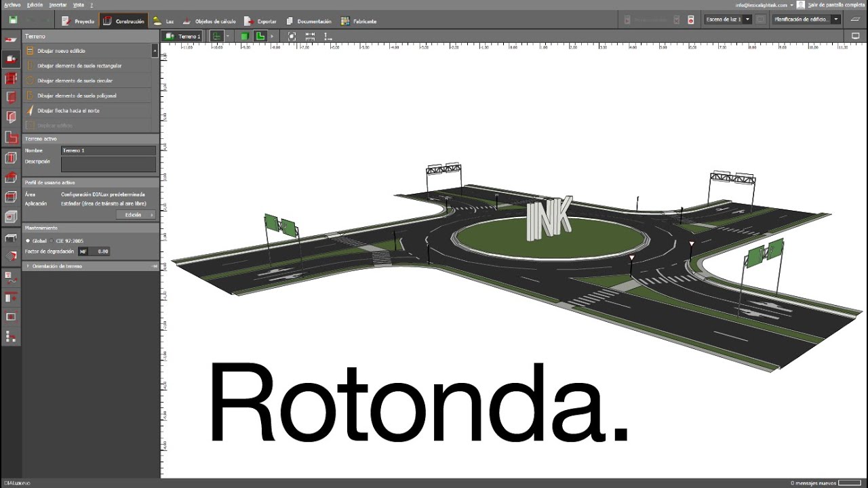Click the horizontal dimension measure icon

click(x=310, y=37)
